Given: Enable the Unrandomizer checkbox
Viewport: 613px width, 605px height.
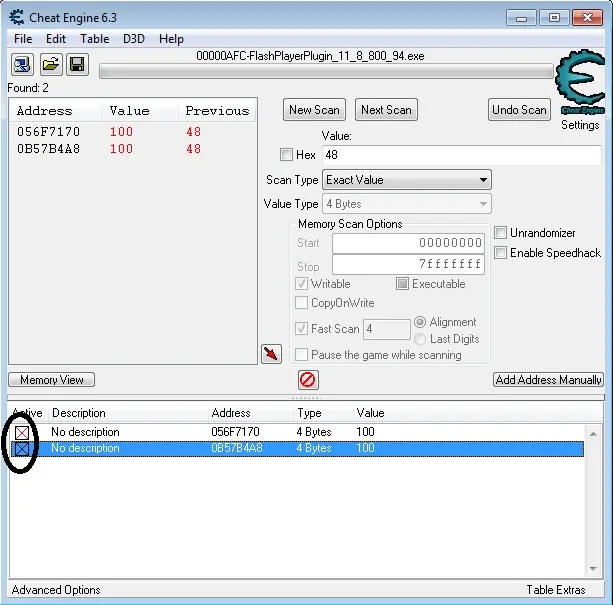Looking at the screenshot, I should coord(500,233).
